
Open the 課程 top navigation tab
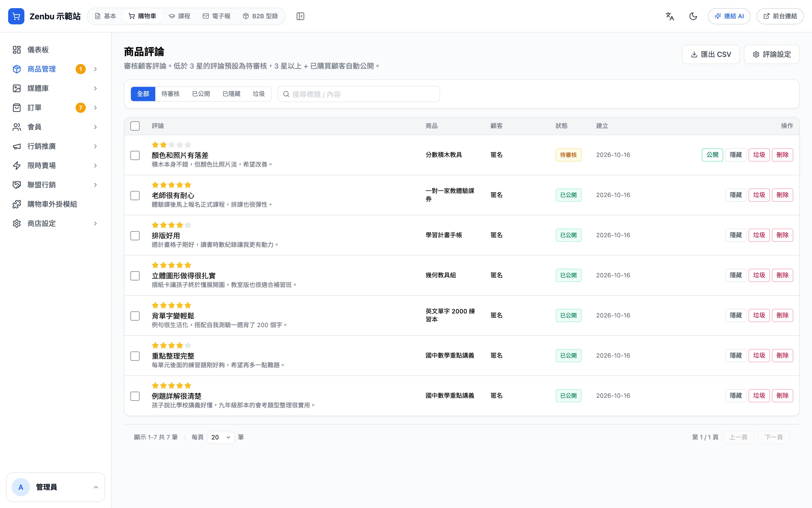click(x=179, y=16)
